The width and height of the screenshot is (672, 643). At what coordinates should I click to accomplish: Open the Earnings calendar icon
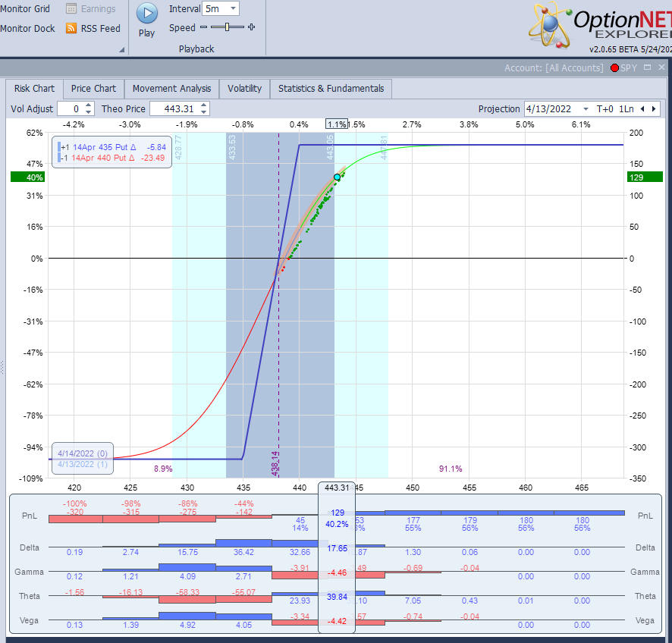tap(71, 8)
